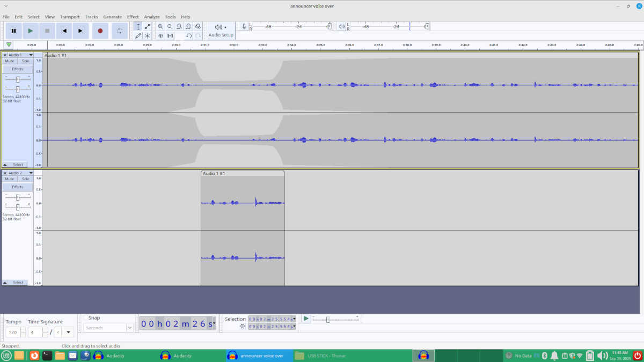This screenshot has width=644, height=362.
Task: Close the Audio 2 track
Action: [5, 173]
